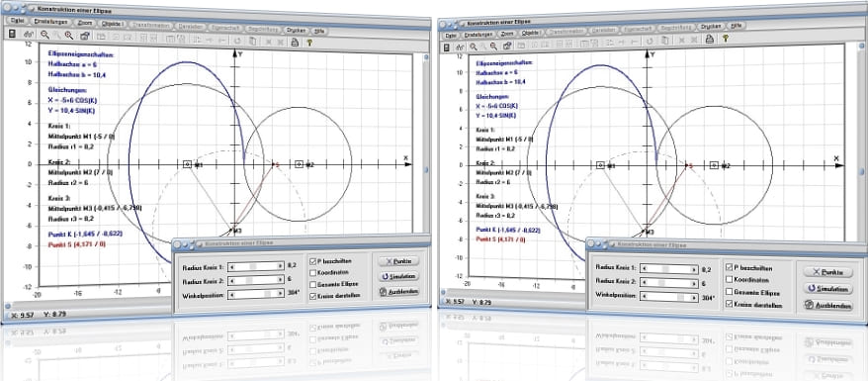Click the third magnifier zoom icon in the left window
This screenshot has height=381, width=868.
[x=68, y=36]
